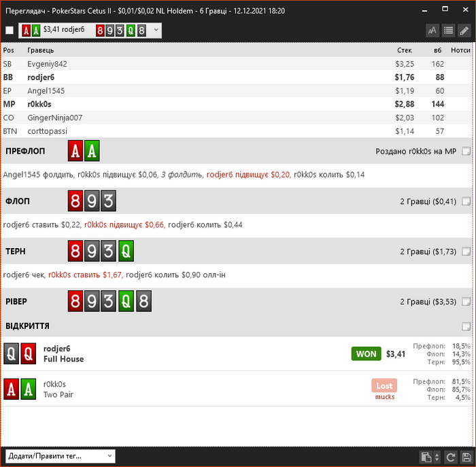Click the refresh replay icon
Viewport: 476px width, 467px height.
450,457
